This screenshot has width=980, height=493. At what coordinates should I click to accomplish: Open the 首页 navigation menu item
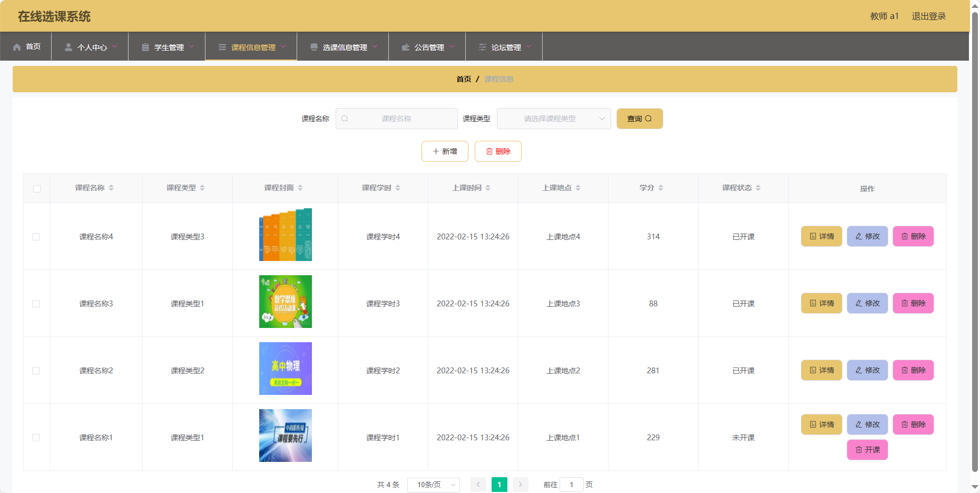(x=26, y=46)
